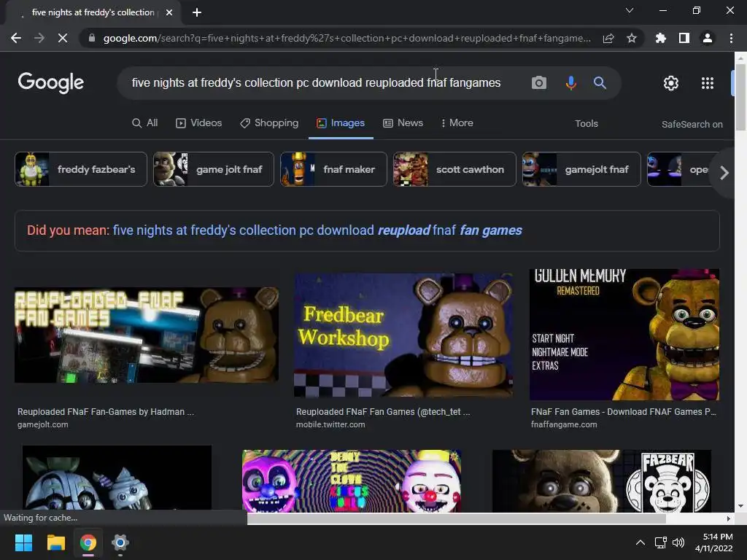This screenshot has width=747, height=560.
Task: Open the Golden Memory Remastered image
Action: (x=624, y=335)
